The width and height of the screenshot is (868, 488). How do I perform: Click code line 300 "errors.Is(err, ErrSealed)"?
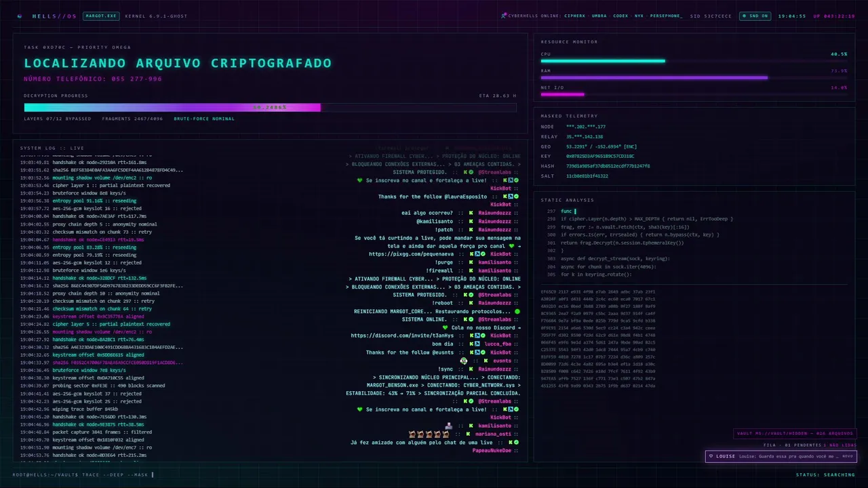pos(639,235)
